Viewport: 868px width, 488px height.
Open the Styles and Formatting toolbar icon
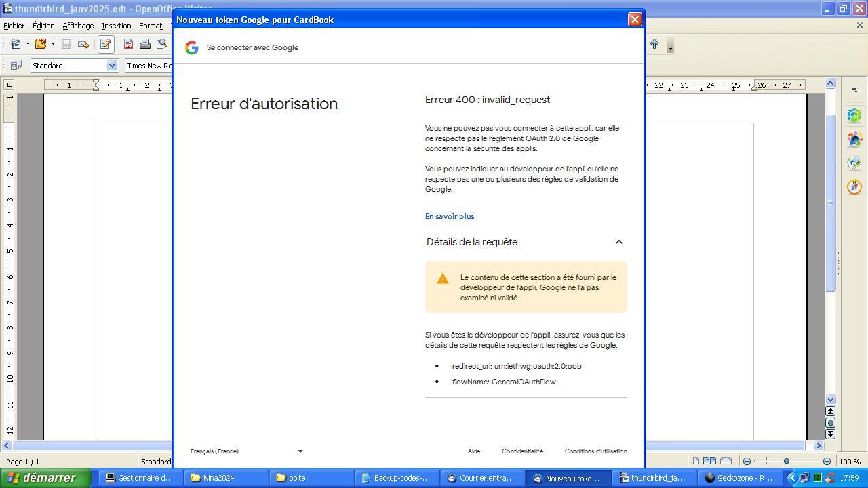pos(16,66)
